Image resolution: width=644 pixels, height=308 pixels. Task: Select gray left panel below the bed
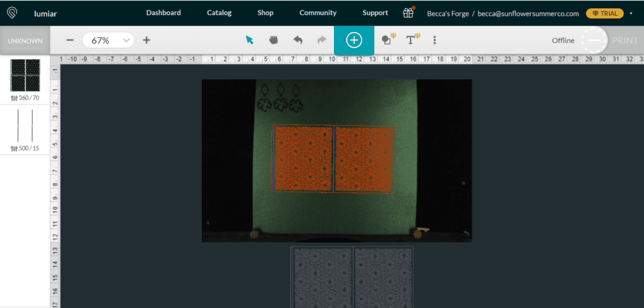[322, 277]
